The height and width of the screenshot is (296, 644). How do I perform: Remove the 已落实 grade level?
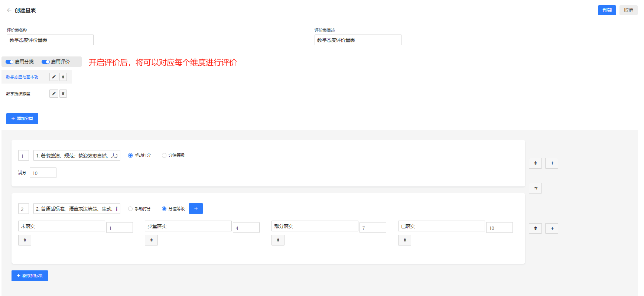[404, 240]
